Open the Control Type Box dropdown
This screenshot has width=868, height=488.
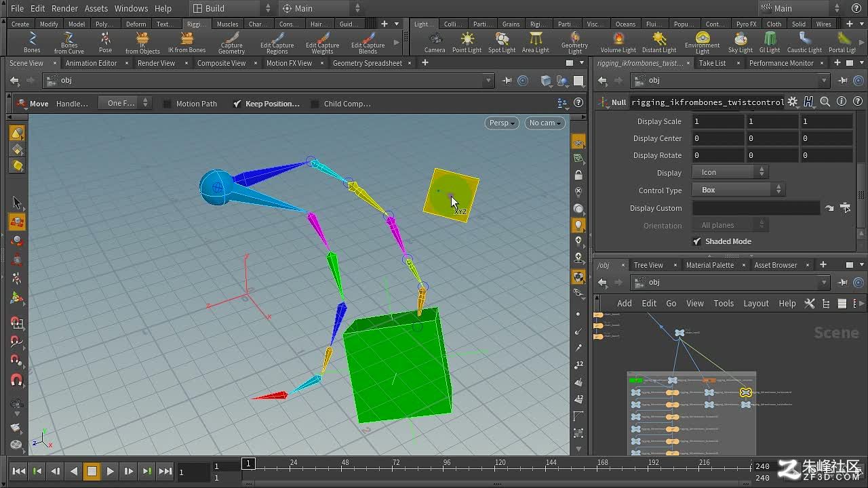[738, 190]
